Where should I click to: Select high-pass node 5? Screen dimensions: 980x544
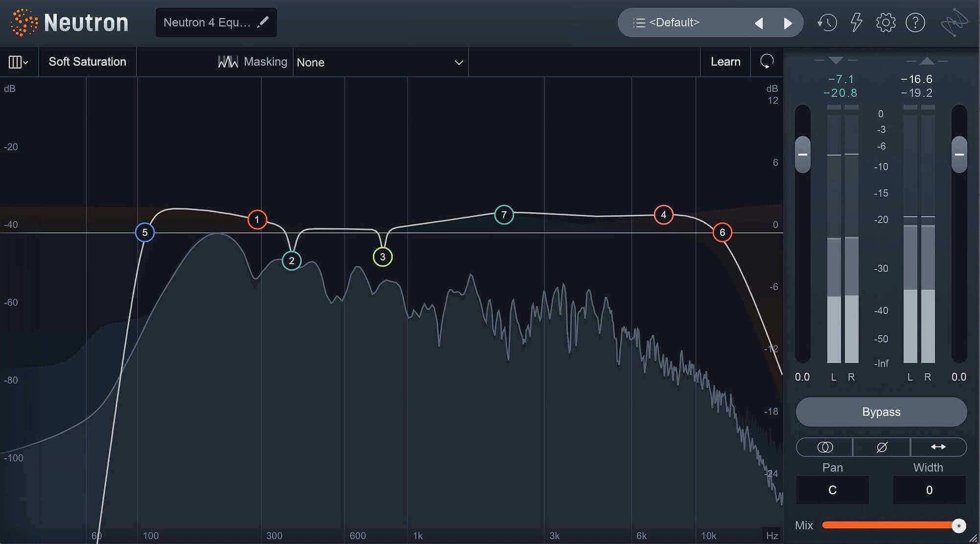[145, 232]
